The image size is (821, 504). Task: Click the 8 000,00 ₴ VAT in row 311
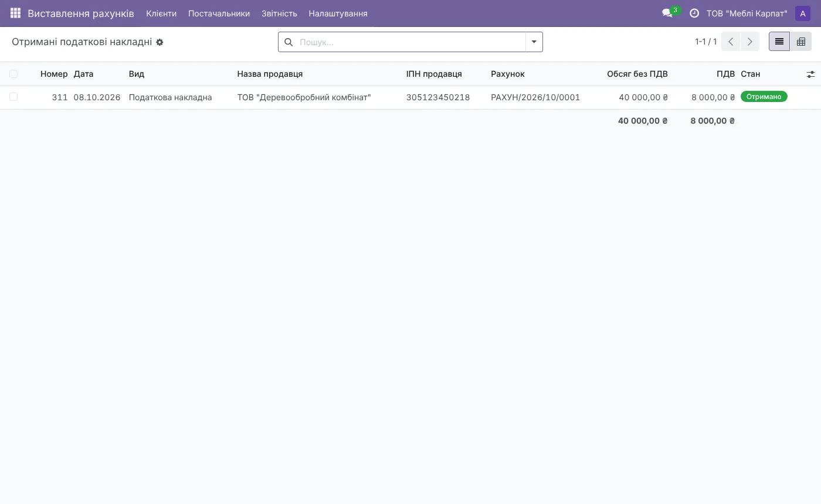click(x=713, y=97)
